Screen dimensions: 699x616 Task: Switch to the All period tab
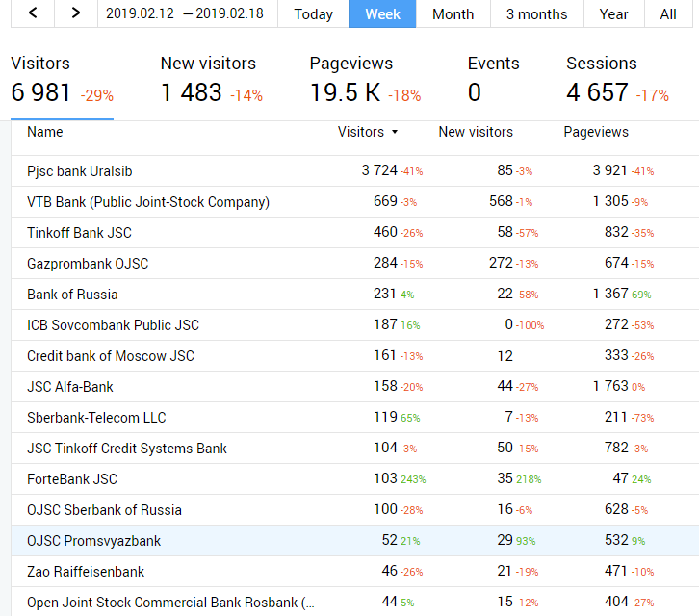pos(668,13)
